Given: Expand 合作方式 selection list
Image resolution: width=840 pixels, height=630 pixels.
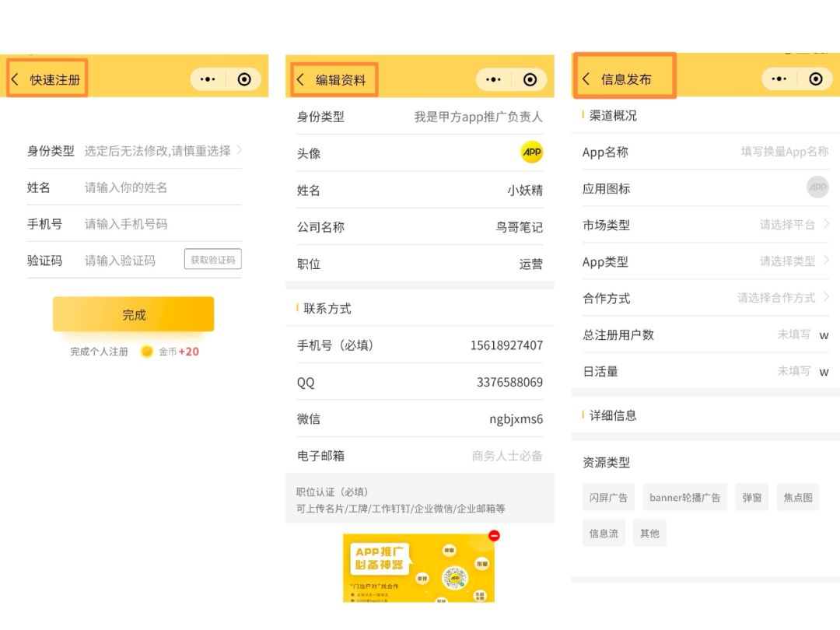Looking at the screenshot, I should pos(782,298).
